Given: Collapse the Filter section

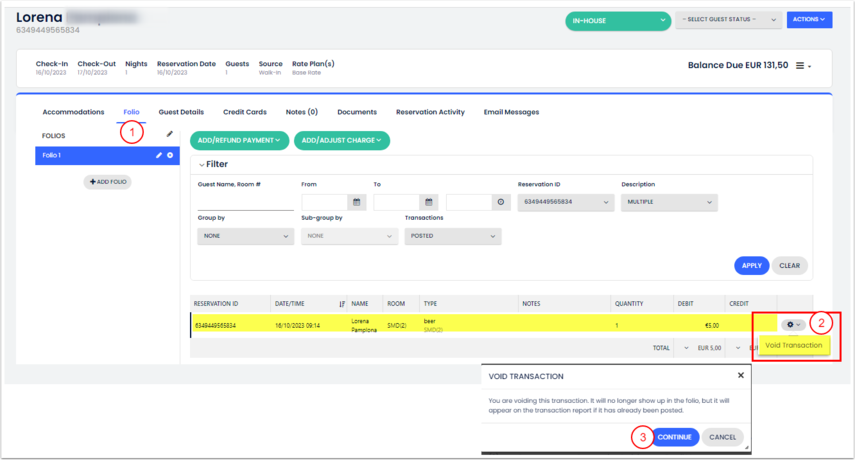Looking at the screenshot, I should click(x=201, y=164).
